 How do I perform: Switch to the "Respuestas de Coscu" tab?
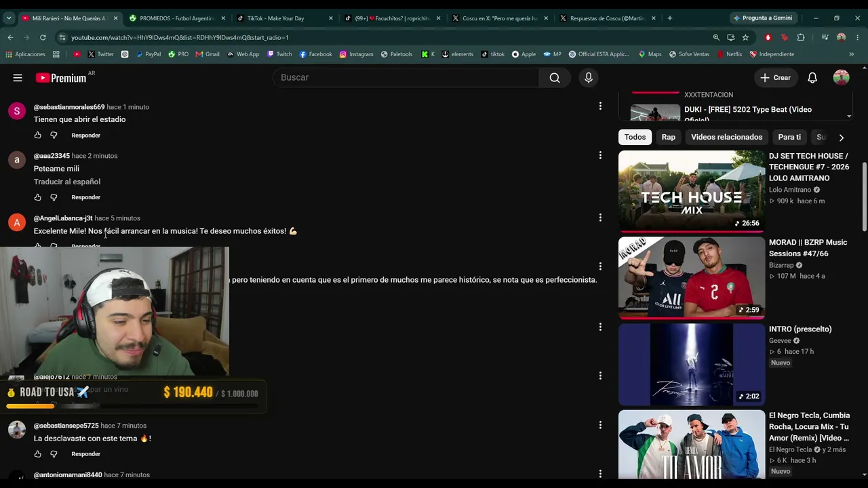(607, 18)
